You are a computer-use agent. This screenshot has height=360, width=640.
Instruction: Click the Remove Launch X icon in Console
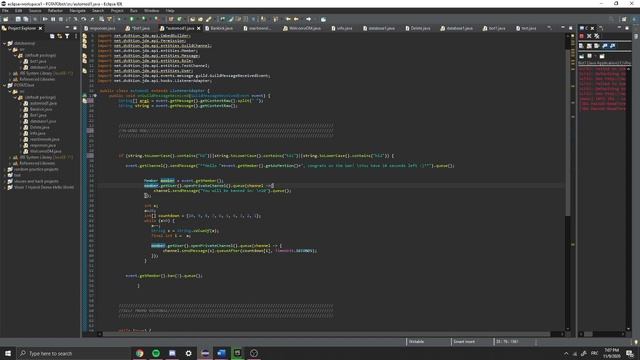(589, 36)
